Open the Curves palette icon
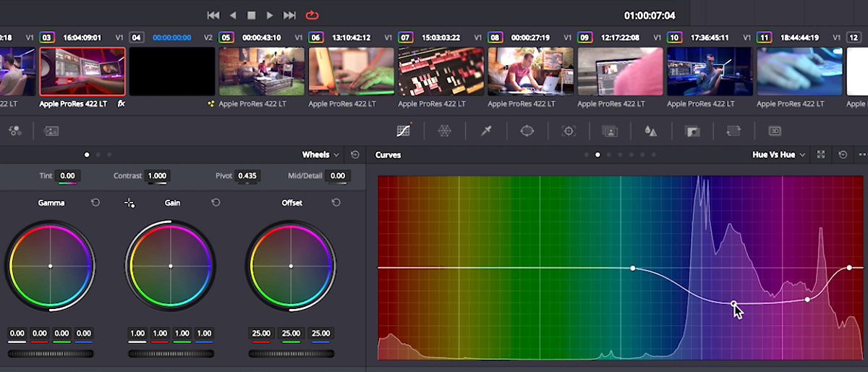Image resolution: width=868 pixels, height=372 pixels. (x=404, y=131)
